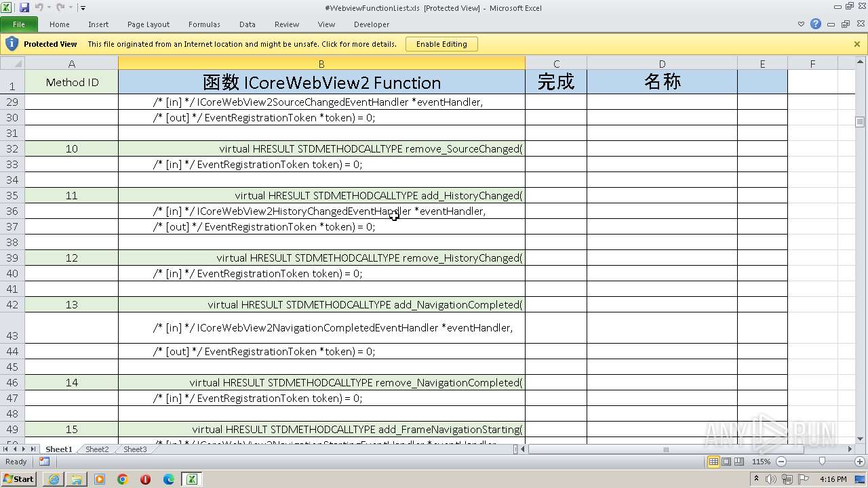The height and width of the screenshot is (488, 868).
Task: Select cell with Method ID 10
Action: 72,148
